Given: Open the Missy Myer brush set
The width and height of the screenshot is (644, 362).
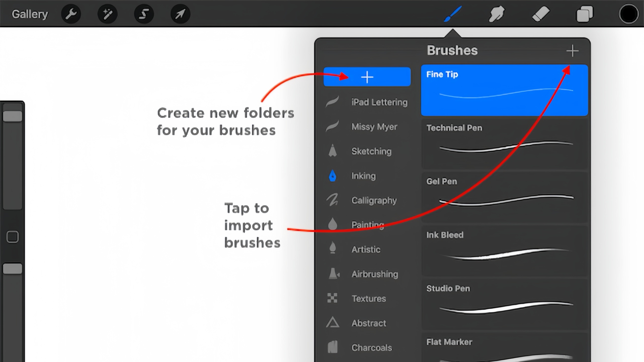Looking at the screenshot, I should (367, 127).
